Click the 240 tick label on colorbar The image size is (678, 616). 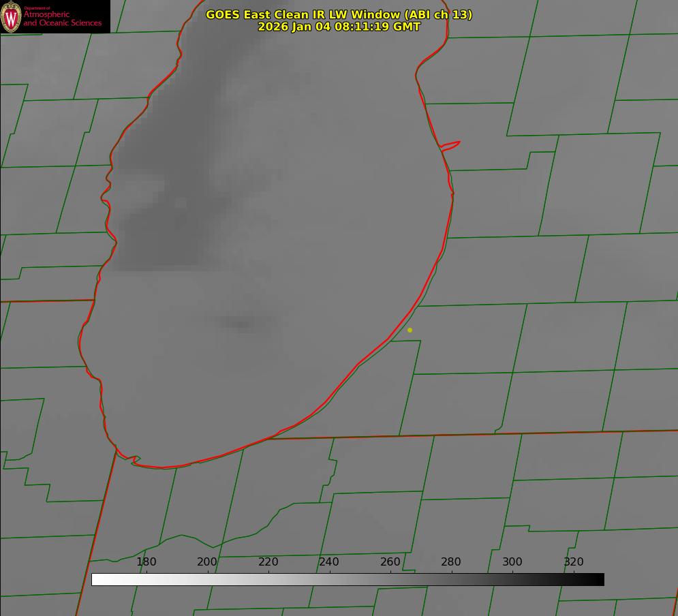click(329, 562)
